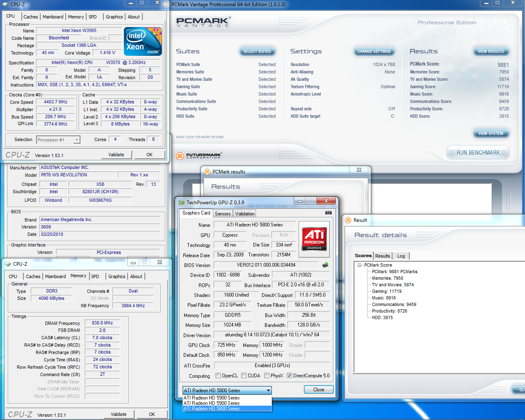
Task: Enable the PhysX checkbox
Action: [x=267, y=376]
